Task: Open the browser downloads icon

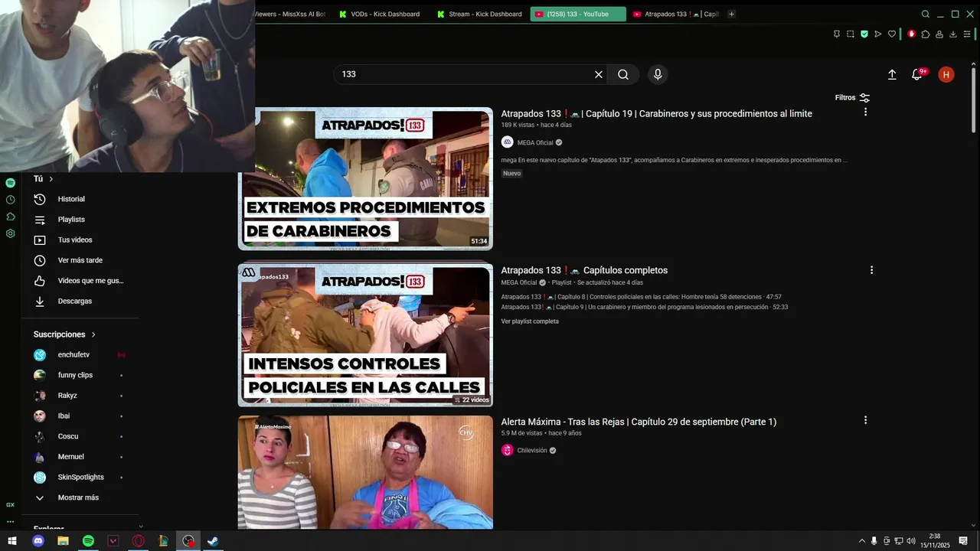Action: (953, 34)
